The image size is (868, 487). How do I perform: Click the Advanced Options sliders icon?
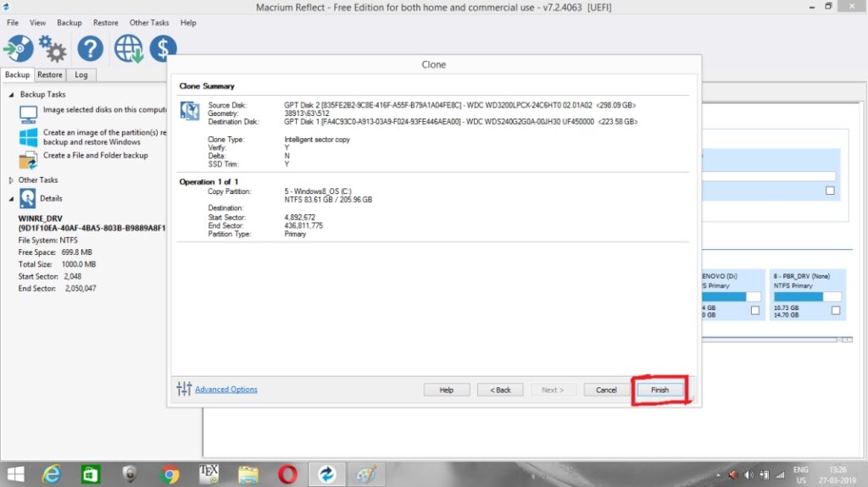(184, 389)
